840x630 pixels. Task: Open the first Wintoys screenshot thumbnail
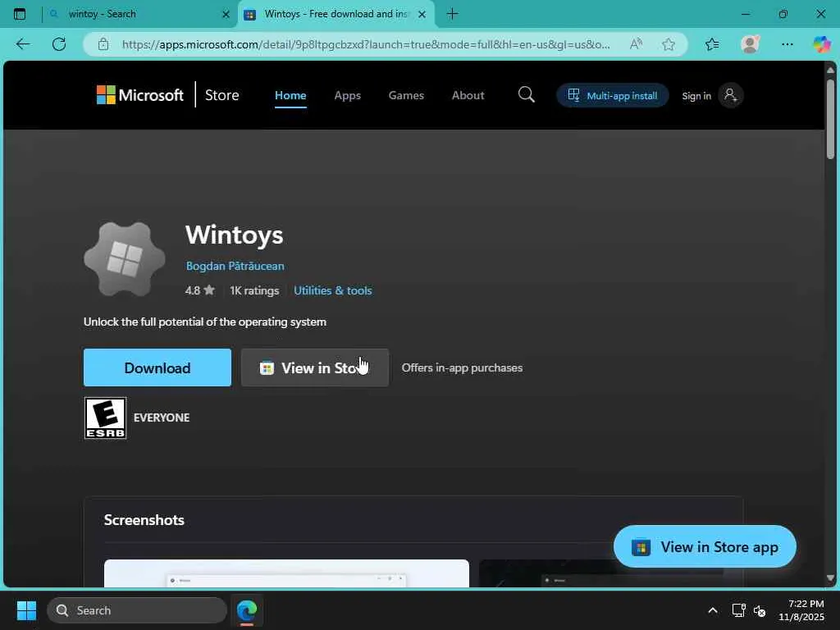pos(286,573)
